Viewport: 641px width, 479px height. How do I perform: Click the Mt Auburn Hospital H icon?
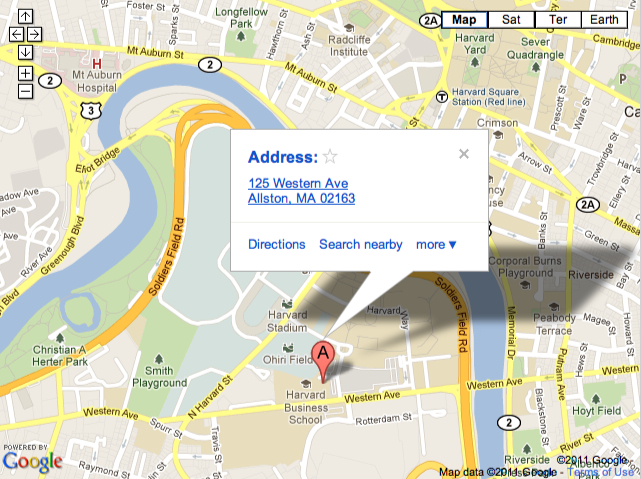pyautogui.click(x=96, y=63)
